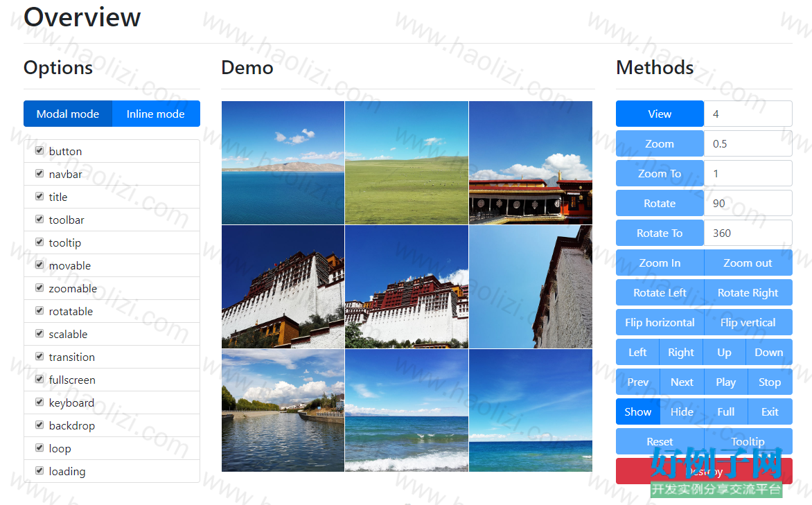
Task: Open the red and white palace center thumbnail
Action: (407, 286)
